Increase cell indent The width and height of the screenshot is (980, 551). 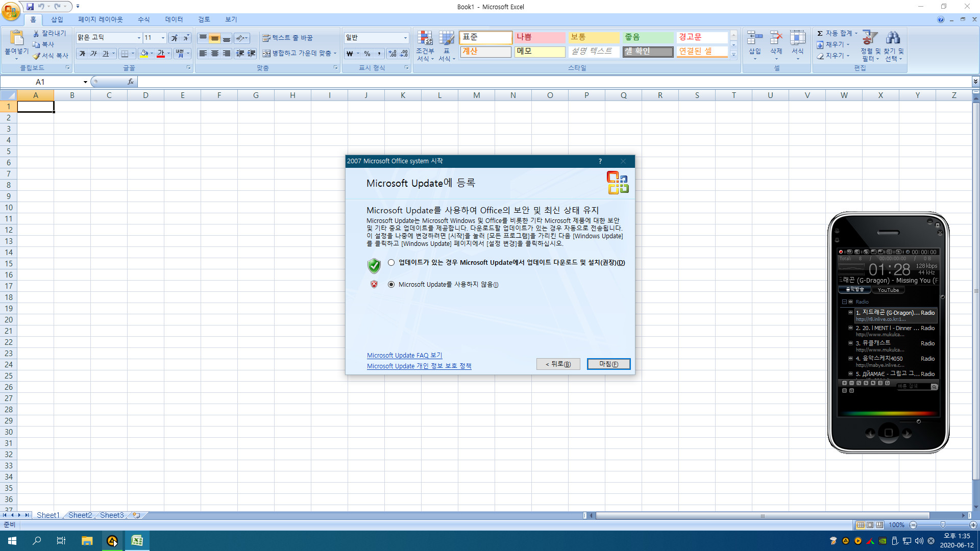coord(252,54)
